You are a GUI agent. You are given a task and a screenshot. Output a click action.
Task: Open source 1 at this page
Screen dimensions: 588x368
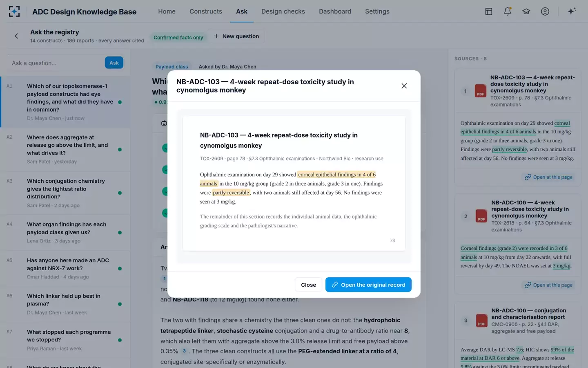coord(549,177)
